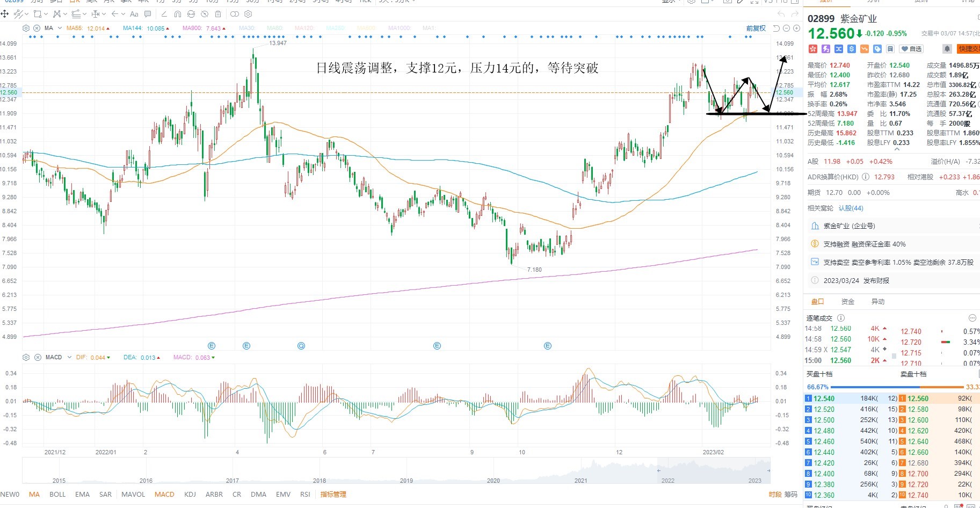This screenshot has height=508, width=980.
Task: Open the stock notes icon
Action: pos(890,49)
